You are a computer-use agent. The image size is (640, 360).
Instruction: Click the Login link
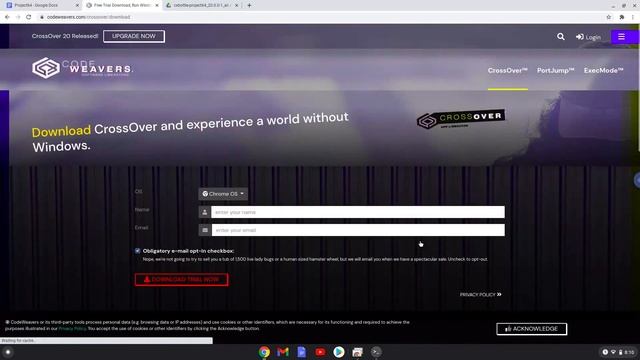coord(588,37)
